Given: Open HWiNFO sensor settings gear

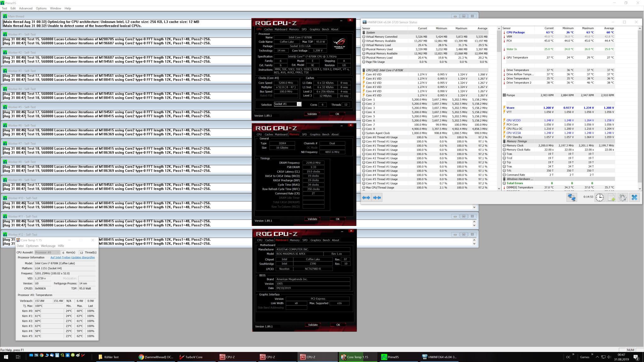Looking at the screenshot, I should [622, 197].
